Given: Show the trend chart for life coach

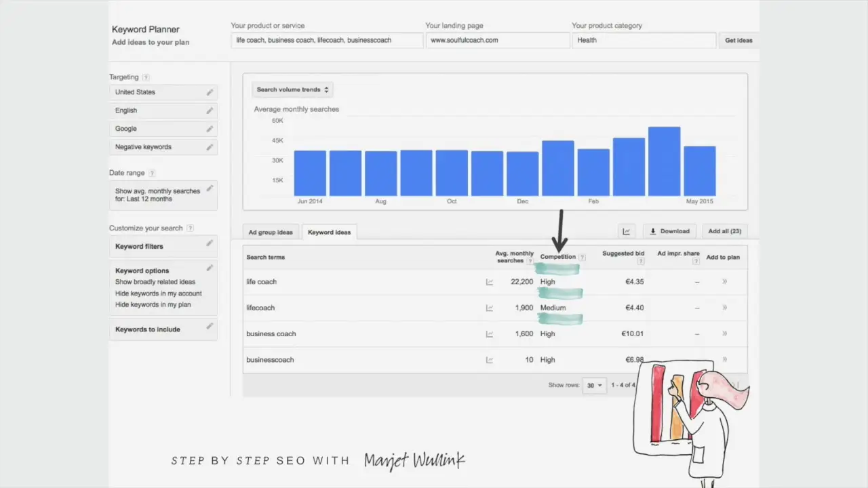Looking at the screenshot, I should 490,282.
